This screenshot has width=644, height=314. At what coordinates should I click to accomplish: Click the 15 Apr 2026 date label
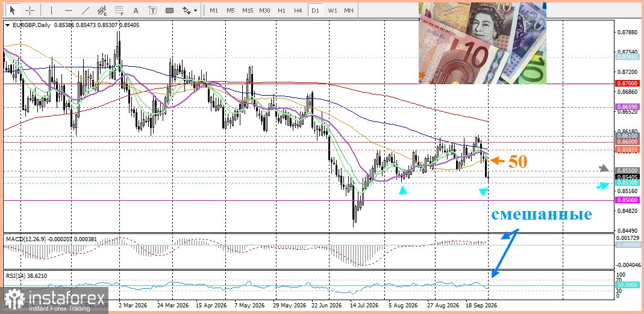[x=212, y=306]
